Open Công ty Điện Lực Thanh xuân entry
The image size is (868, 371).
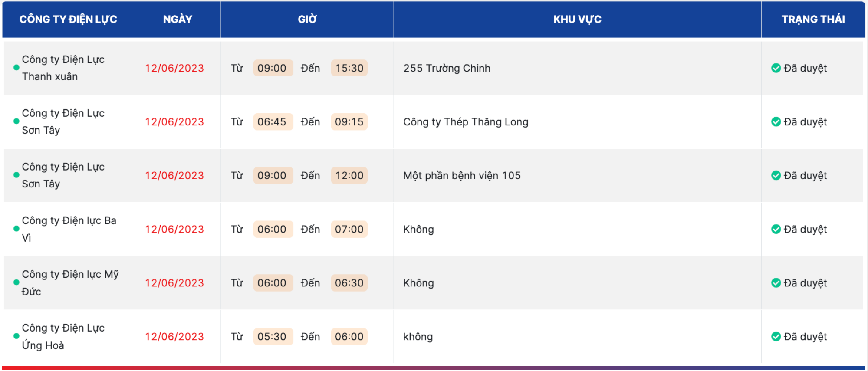click(63, 68)
